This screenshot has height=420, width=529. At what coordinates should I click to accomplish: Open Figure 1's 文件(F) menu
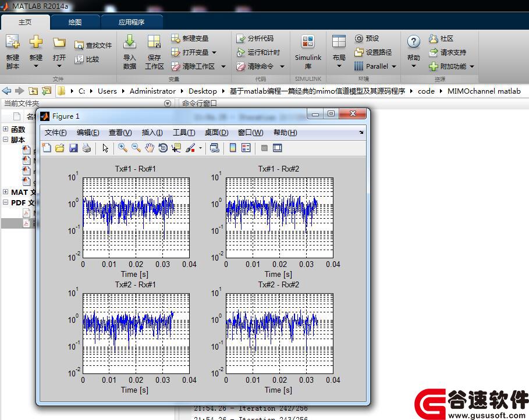pos(56,133)
